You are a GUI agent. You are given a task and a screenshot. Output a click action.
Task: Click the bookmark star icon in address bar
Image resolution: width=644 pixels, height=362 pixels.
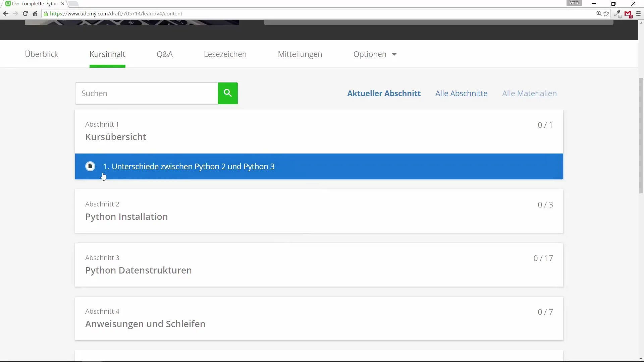pos(606,14)
